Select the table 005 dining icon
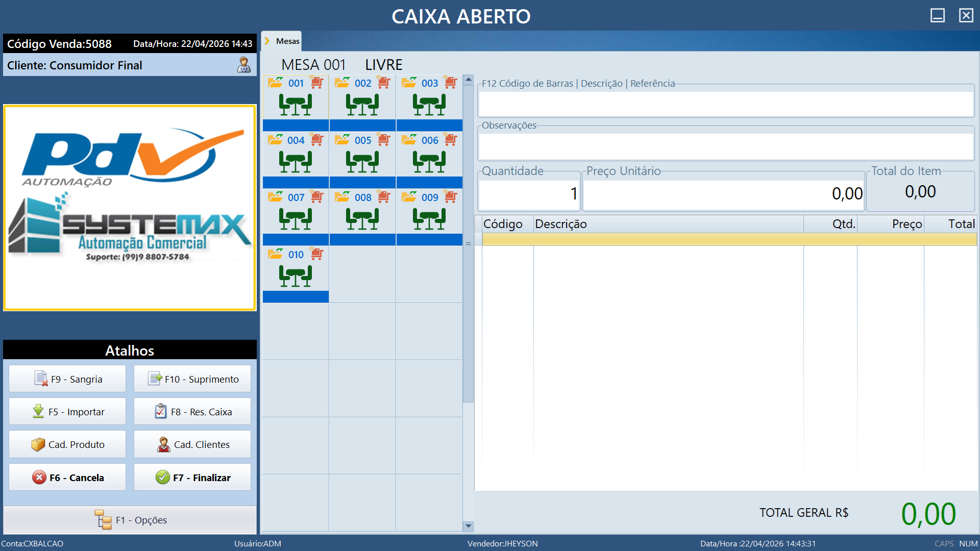Image resolution: width=980 pixels, height=551 pixels. [x=362, y=162]
